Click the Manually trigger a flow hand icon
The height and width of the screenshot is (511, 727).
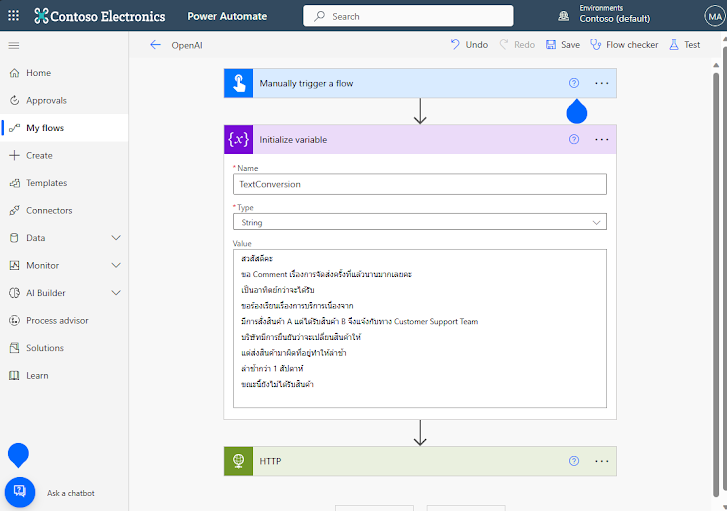click(238, 83)
